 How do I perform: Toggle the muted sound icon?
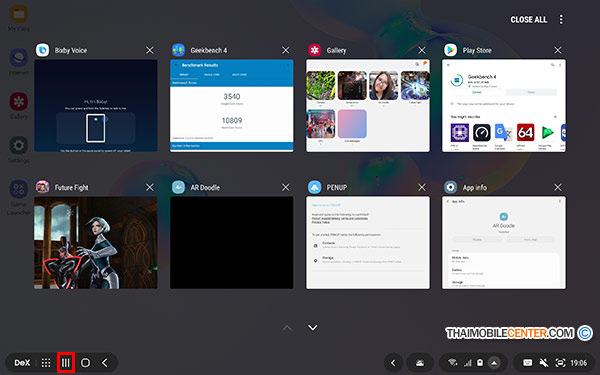(544, 362)
